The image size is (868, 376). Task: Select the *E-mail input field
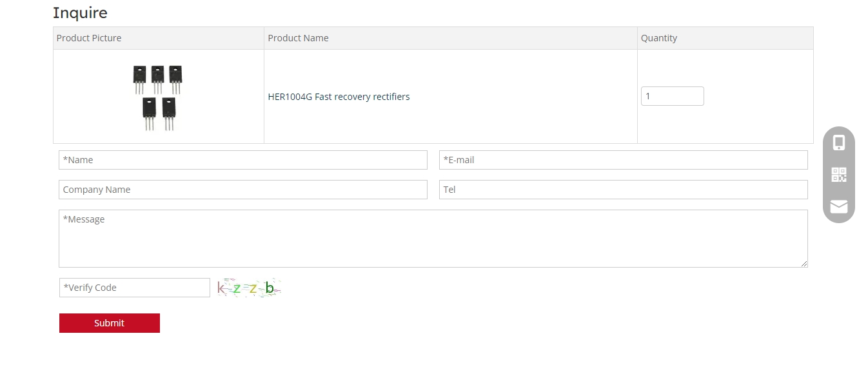click(623, 160)
